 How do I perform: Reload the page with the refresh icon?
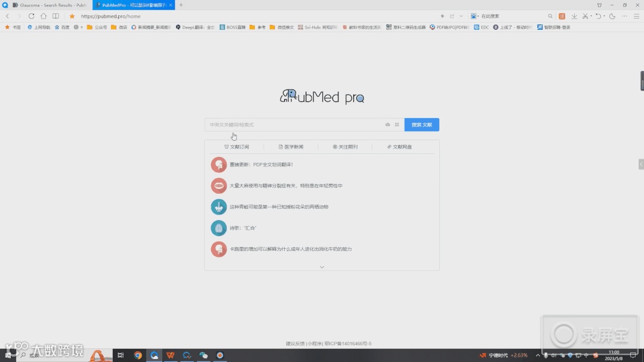31,16
